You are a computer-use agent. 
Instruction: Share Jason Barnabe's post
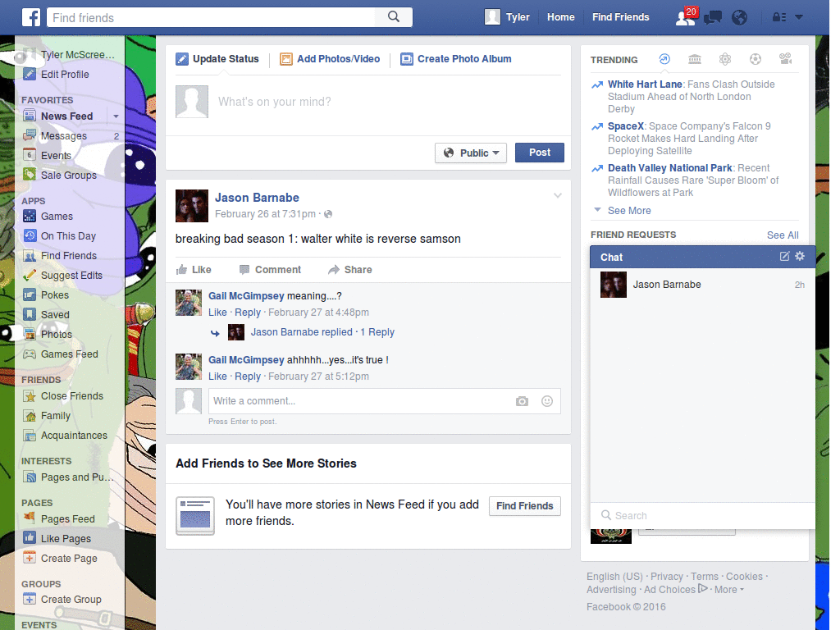click(x=350, y=269)
